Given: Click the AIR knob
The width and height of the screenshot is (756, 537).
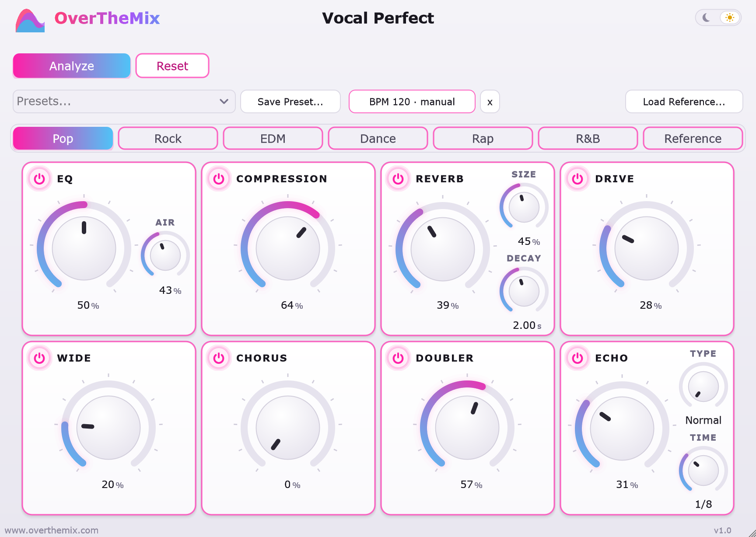Looking at the screenshot, I should point(165,255).
